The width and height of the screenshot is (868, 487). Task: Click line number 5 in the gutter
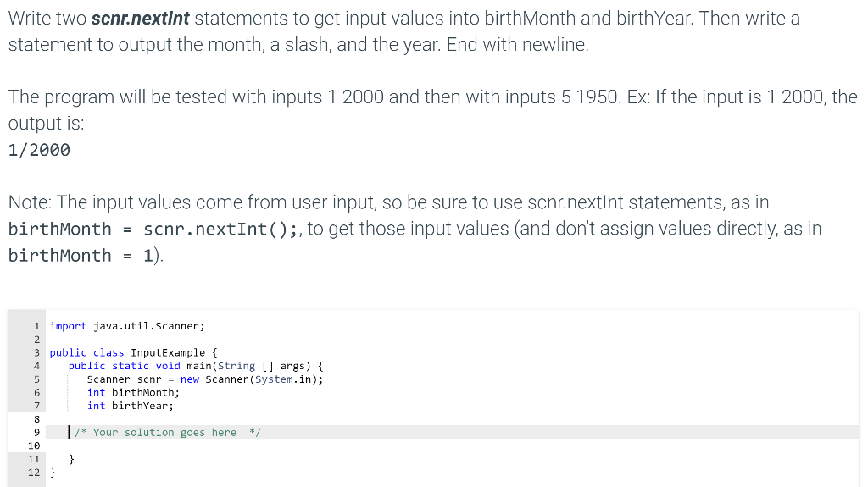coord(36,379)
